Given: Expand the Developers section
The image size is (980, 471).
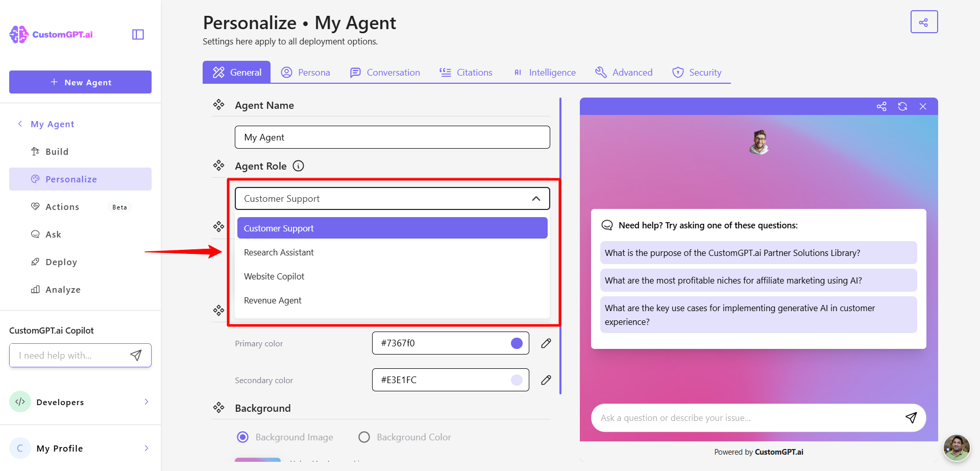Looking at the screenshot, I should coord(146,402).
